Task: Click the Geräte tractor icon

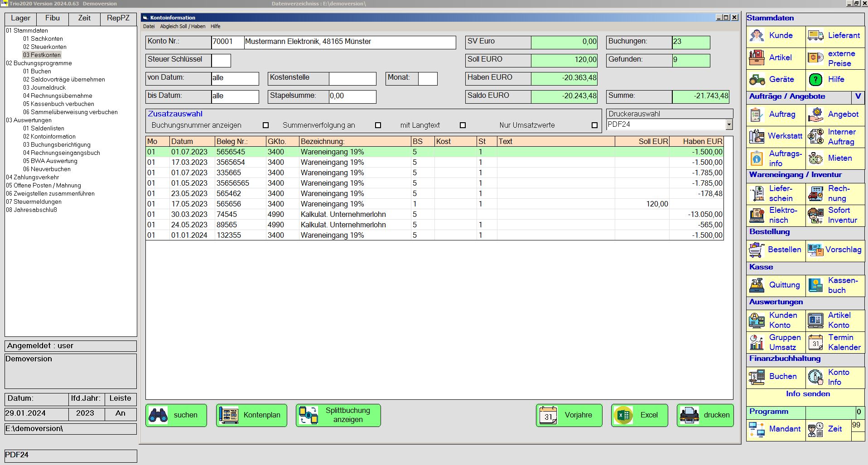Action: (757, 80)
